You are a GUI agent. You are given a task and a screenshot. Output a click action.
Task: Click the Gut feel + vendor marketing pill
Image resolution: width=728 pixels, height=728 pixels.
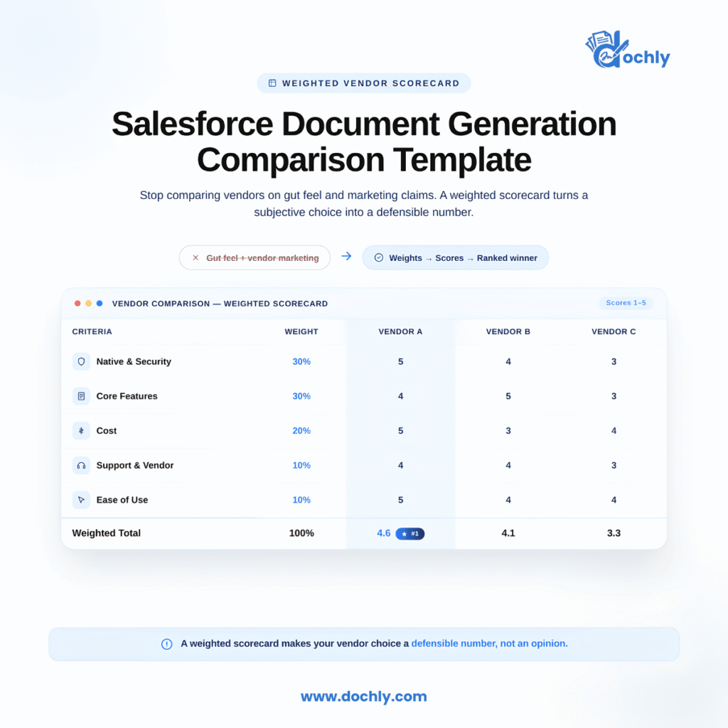(255, 257)
